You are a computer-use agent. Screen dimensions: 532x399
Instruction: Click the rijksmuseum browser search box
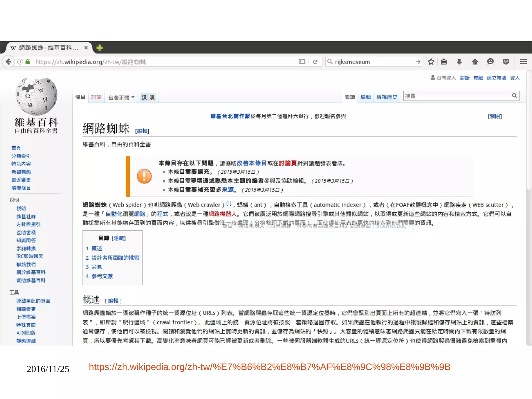point(374,62)
